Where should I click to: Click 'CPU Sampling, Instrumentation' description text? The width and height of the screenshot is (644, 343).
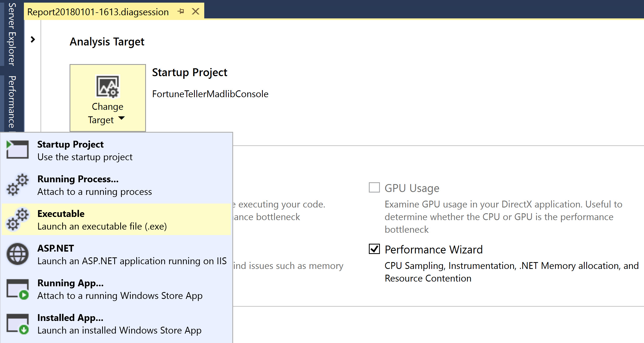point(512,272)
